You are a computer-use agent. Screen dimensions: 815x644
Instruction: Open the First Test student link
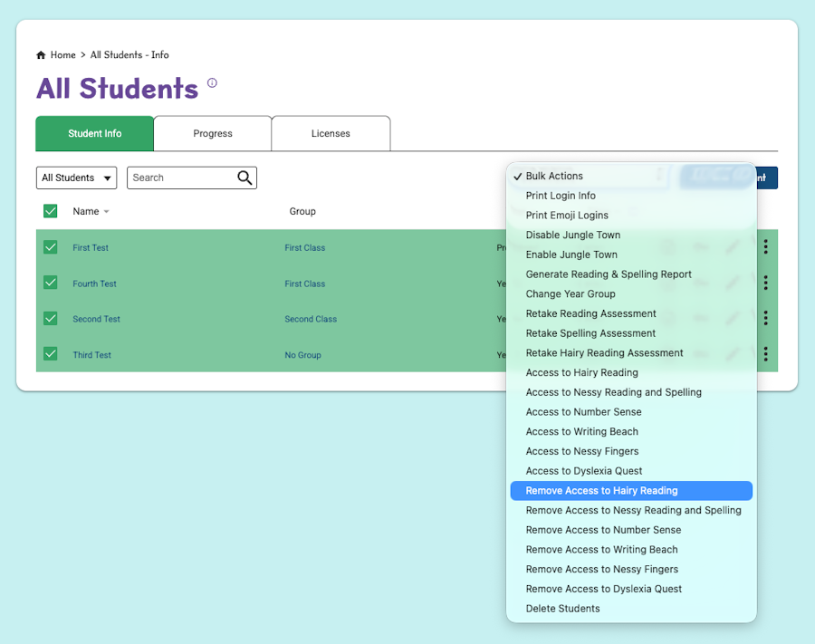[91, 248]
